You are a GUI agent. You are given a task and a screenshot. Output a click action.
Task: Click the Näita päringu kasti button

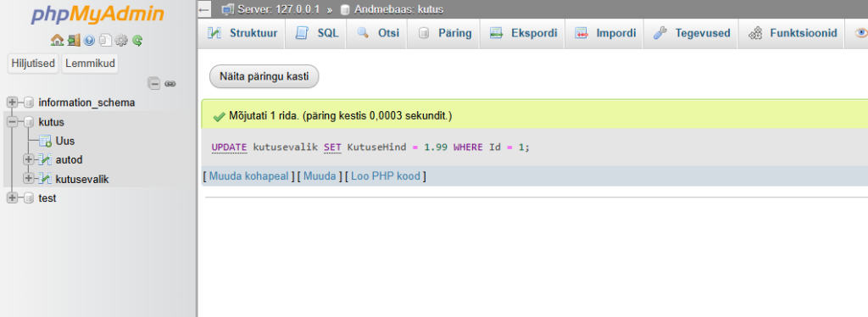(x=264, y=77)
